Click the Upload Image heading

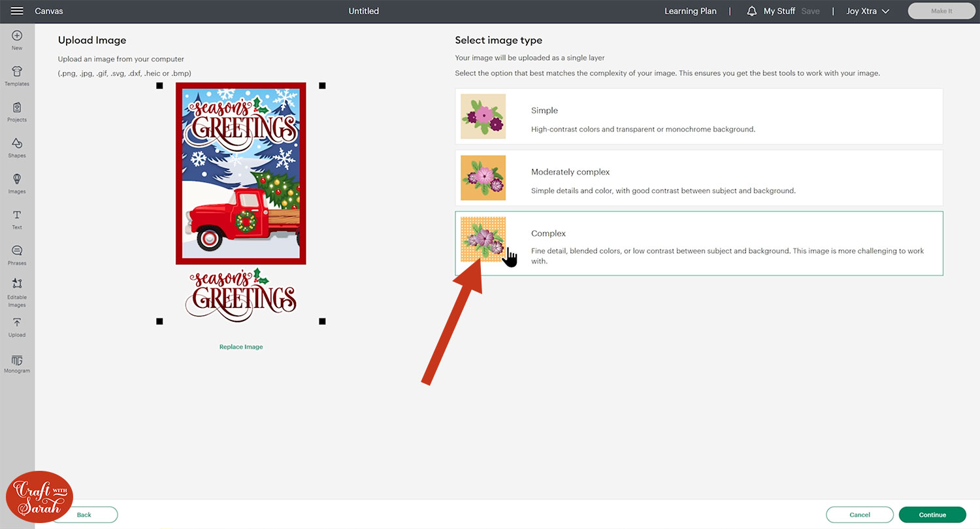[x=92, y=41]
